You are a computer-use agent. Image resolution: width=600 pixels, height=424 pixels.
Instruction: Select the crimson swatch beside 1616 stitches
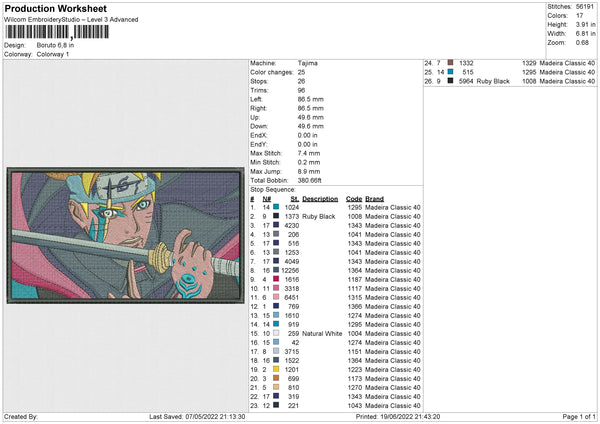click(x=276, y=279)
